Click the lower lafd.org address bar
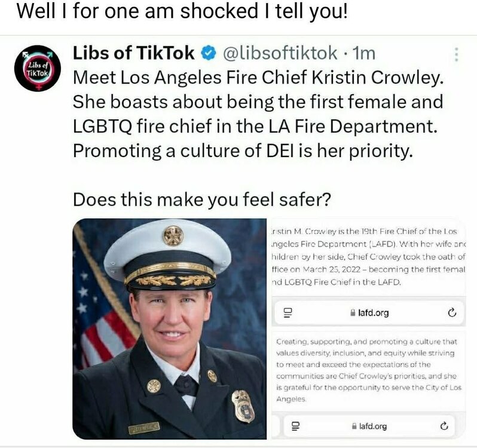This screenshot has width=477, height=448. pyautogui.click(x=369, y=426)
